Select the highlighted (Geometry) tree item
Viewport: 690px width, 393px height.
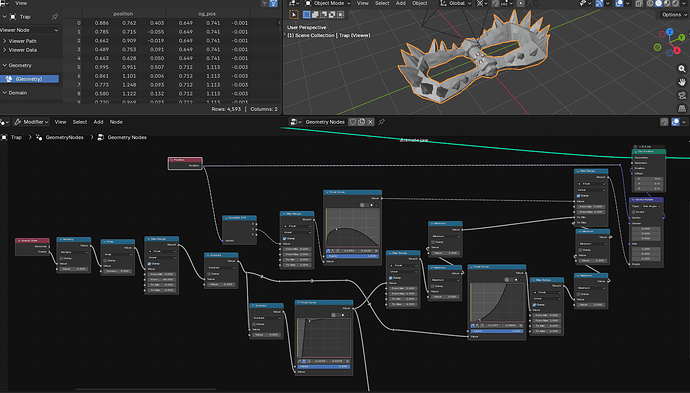(29, 79)
